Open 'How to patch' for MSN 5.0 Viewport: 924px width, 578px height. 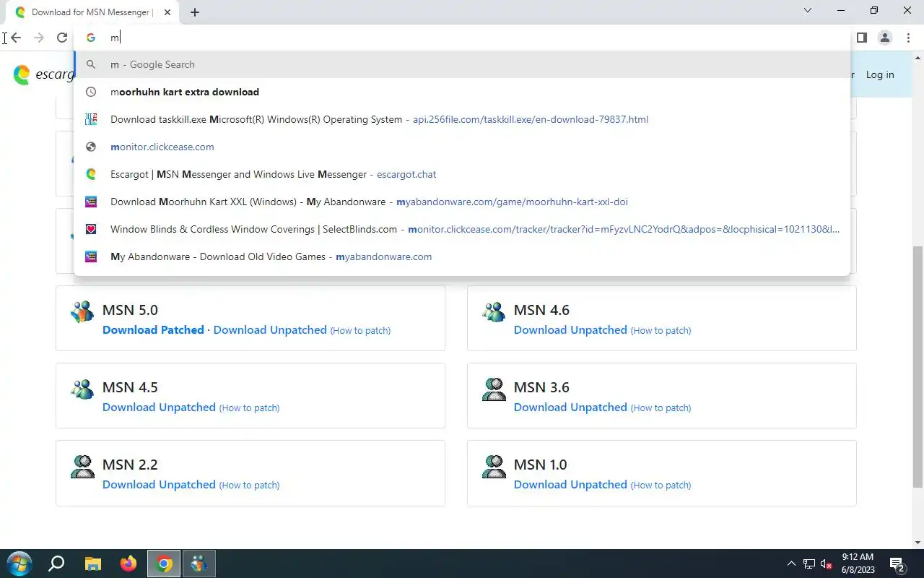pyautogui.click(x=360, y=330)
